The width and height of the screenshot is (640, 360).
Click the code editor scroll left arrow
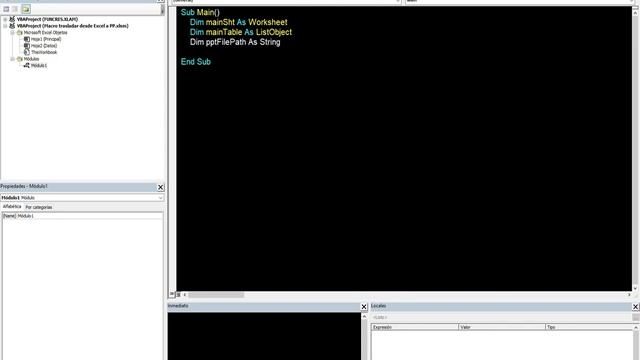coord(184,294)
